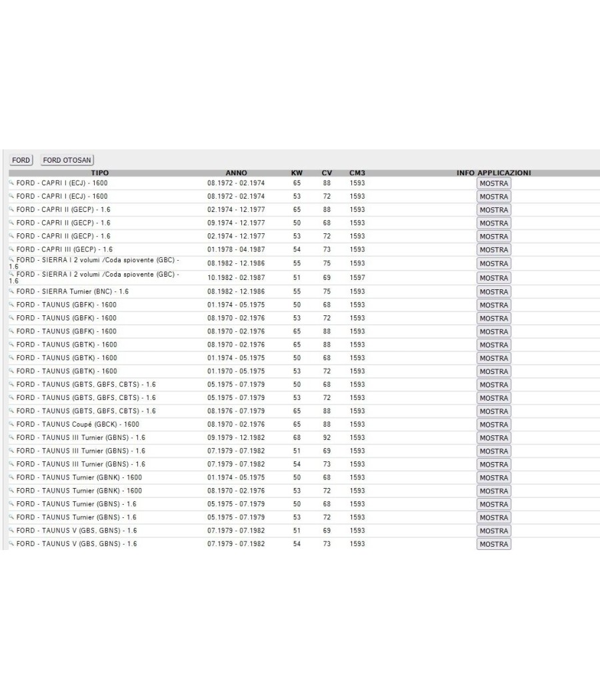Click the FORD OTOSAN filter button
600x700 pixels.
click(x=67, y=160)
